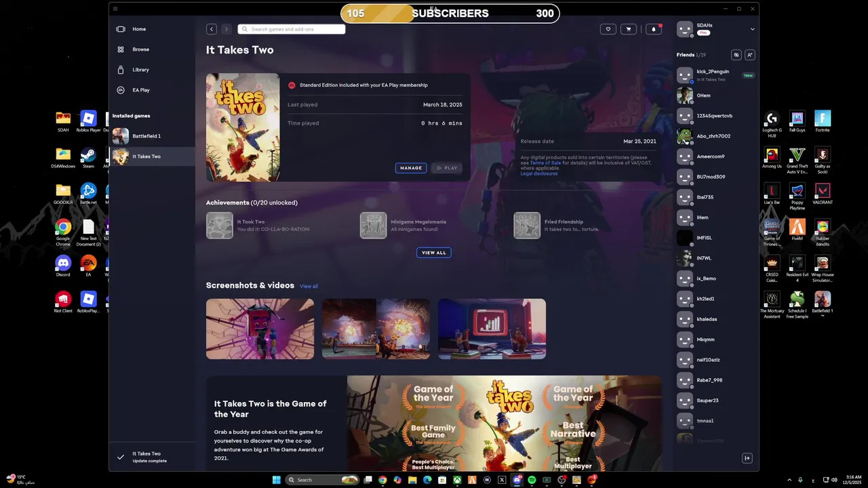Open the wishlist heart icon

(608, 29)
